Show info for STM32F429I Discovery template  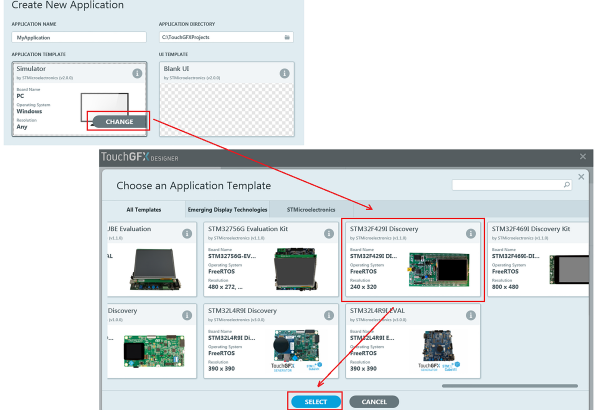pyautogui.click(x=471, y=234)
